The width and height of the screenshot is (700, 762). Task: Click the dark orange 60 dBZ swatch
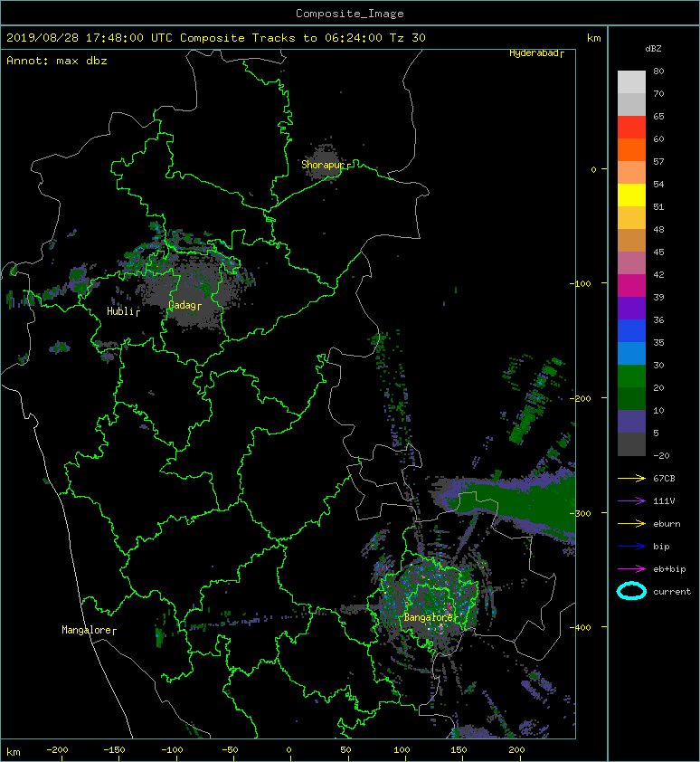pyautogui.click(x=631, y=149)
